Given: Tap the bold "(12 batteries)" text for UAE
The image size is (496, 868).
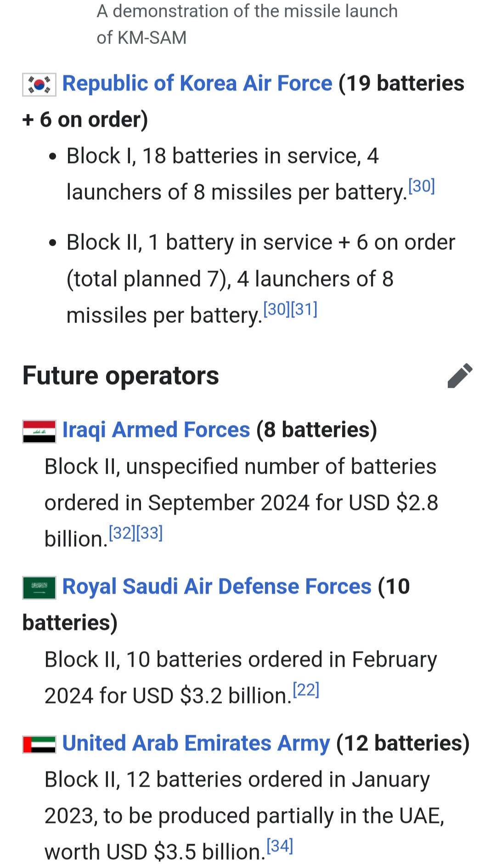Looking at the screenshot, I should pos(402,743).
